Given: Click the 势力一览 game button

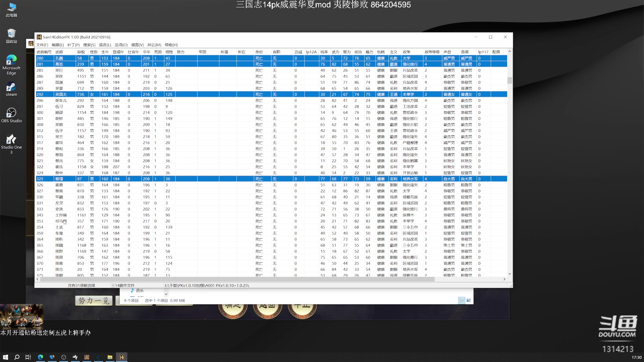Looking at the screenshot, I should (x=94, y=300).
